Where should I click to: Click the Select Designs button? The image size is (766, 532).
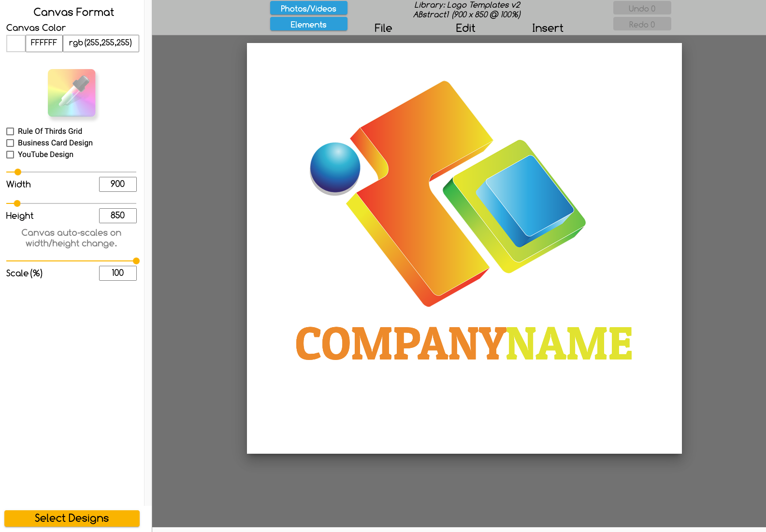pyautogui.click(x=72, y=518)
